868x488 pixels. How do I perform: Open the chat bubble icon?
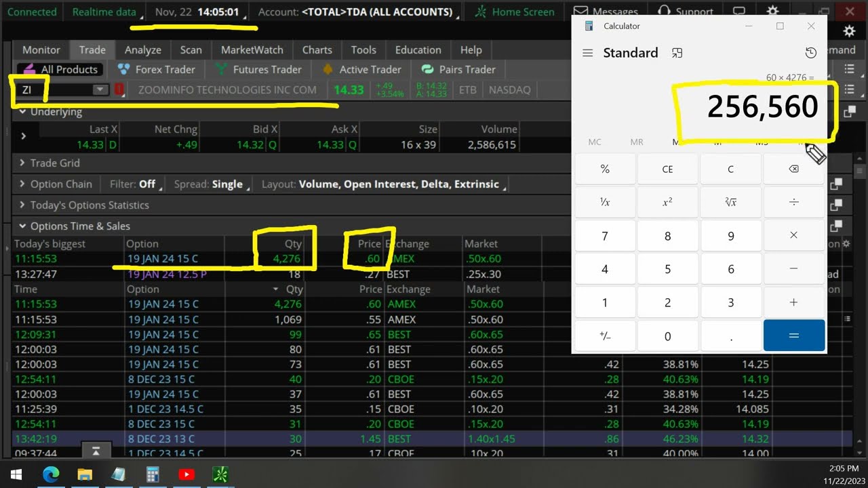[x=739, y=12]
